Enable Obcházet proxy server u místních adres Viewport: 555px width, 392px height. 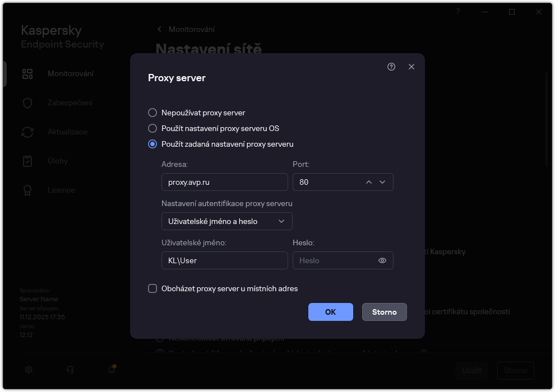click(152, 288)
